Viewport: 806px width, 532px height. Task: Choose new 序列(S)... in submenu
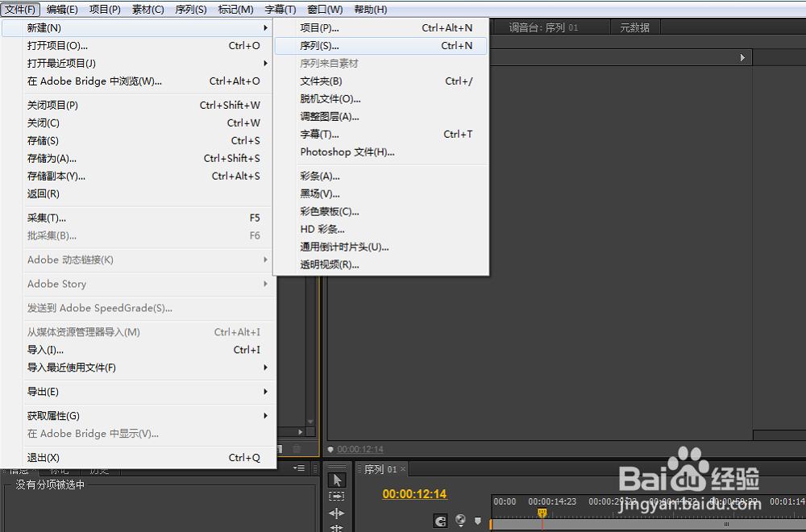(x=381, y=46)
